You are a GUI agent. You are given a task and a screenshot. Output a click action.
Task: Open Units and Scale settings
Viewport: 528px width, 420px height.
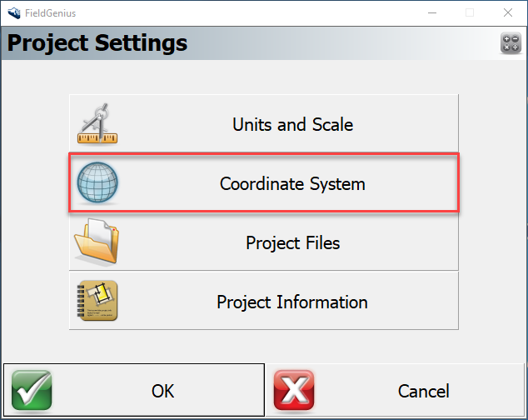click(x=292, y=125)
